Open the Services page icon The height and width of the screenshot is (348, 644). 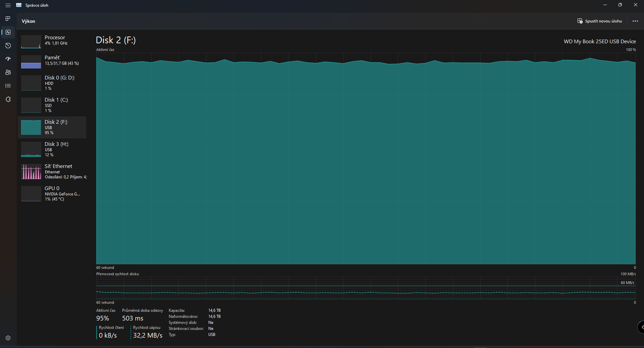(8, 99)
